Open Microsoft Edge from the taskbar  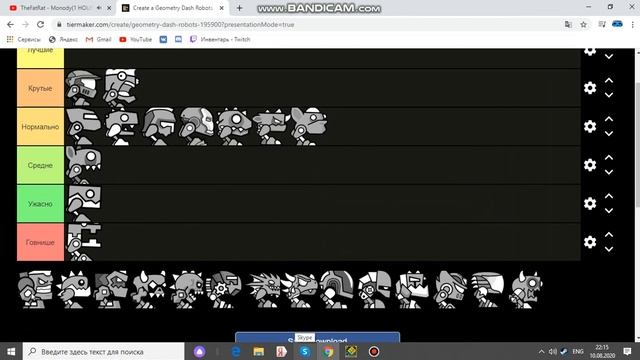(236, 351)
